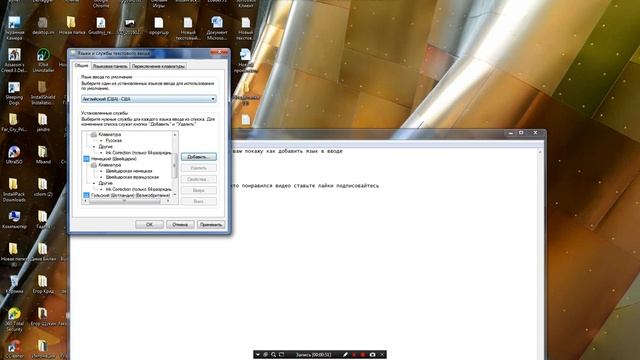
Task: Select the Общие tab
Action: 81,65
